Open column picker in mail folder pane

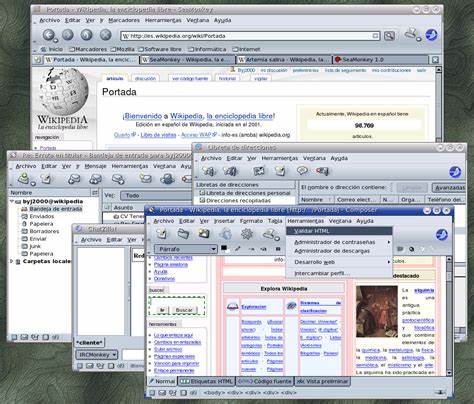[95, 193]
